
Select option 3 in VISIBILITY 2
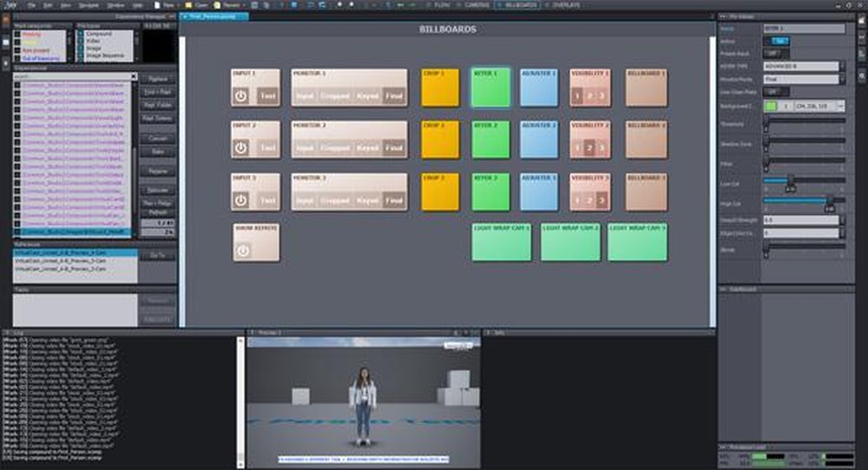[x=602, y=148]
